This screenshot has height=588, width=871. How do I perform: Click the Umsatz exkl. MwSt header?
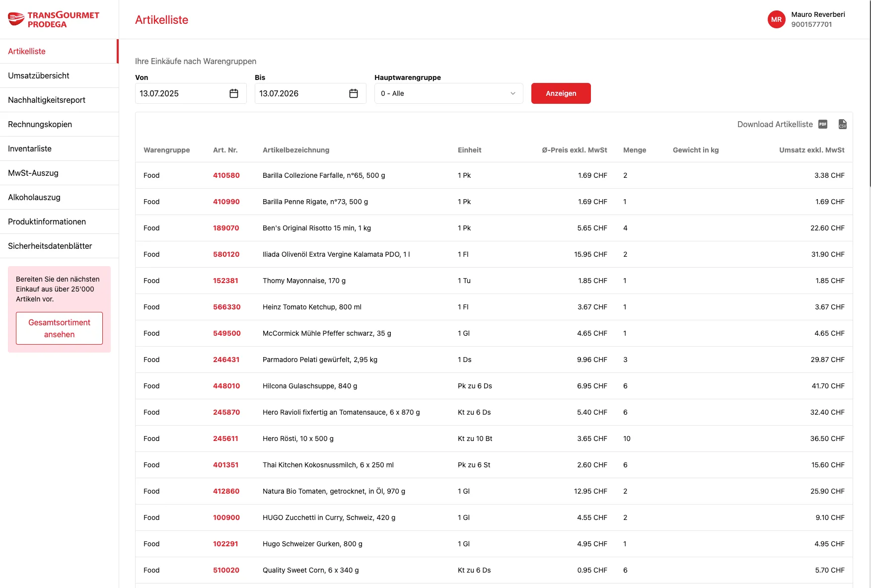click(812, 150)
